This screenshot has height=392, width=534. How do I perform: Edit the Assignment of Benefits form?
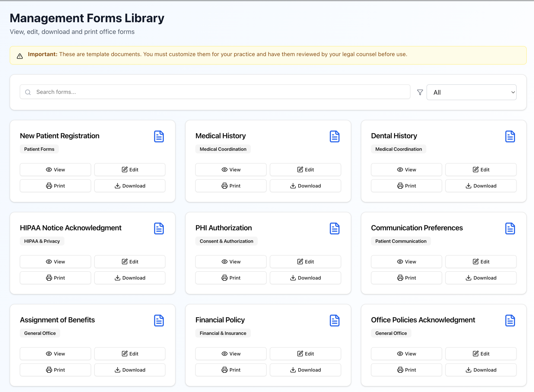click(130, 354)
